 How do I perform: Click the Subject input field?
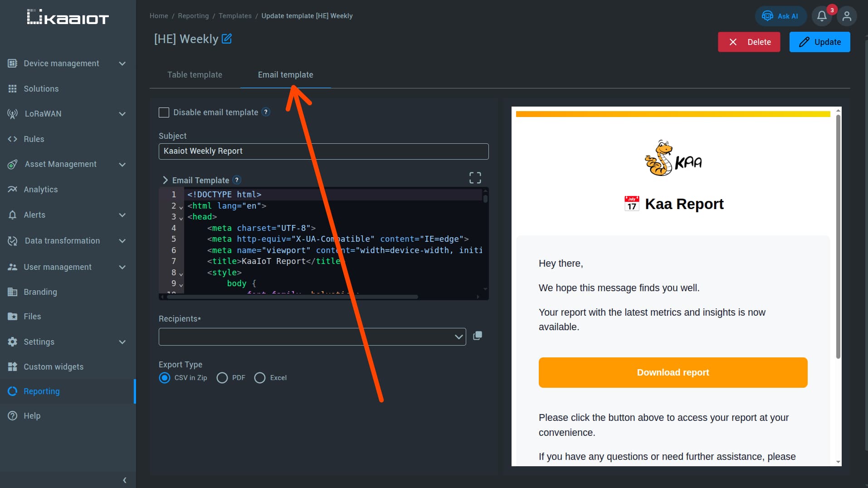(x=323, y=151)
